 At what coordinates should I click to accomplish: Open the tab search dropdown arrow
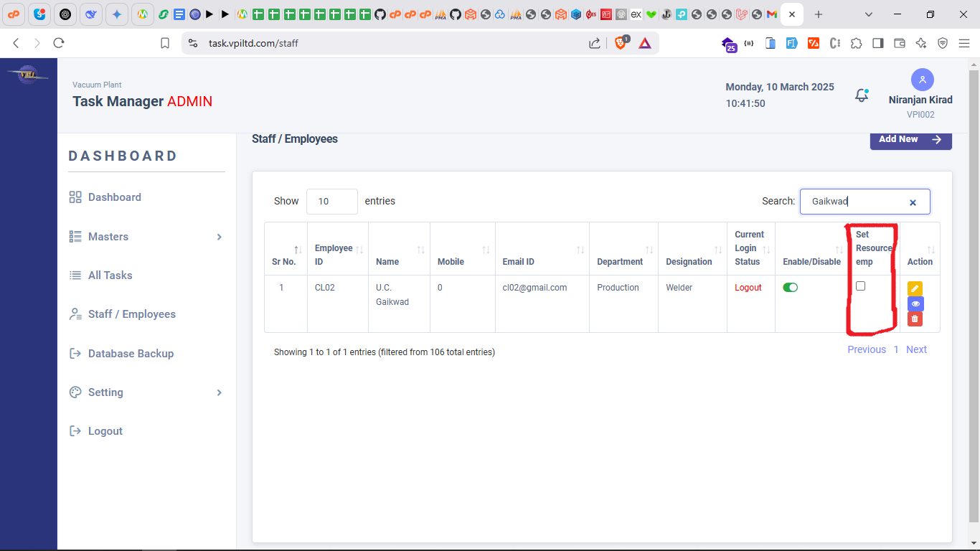[869, 14]
